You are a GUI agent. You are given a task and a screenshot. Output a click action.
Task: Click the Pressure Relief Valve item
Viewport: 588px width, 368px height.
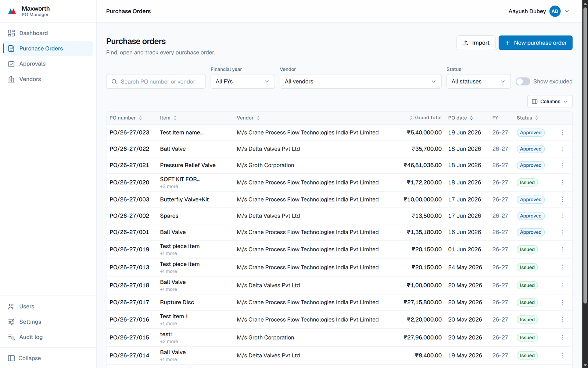point(188,165)
